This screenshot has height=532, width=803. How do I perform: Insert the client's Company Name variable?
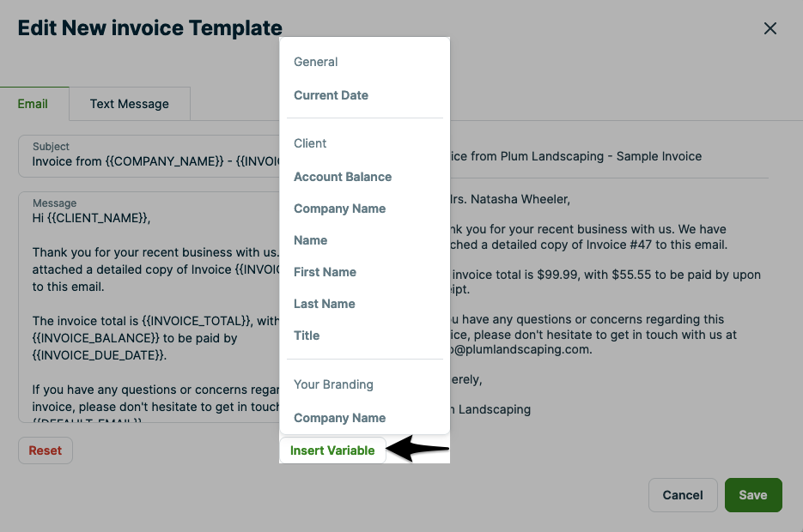pyautogui.click(x=339, y=209)
